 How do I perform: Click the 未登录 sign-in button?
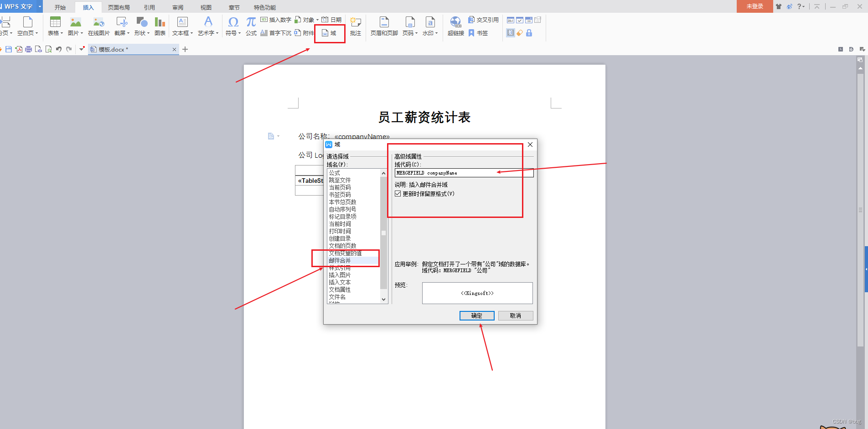(755, 6)
